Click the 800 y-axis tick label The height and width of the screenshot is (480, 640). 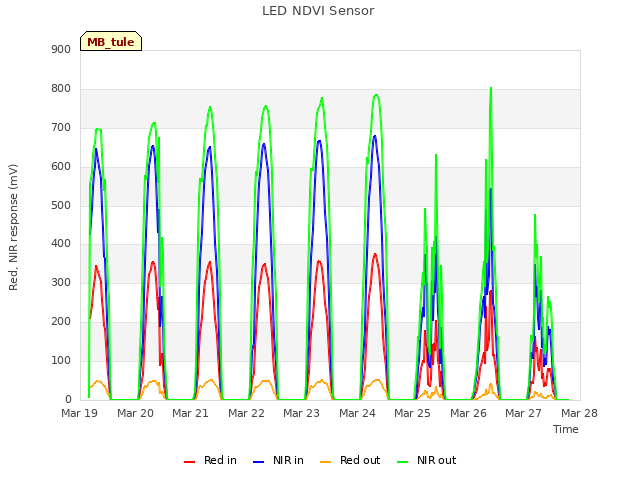coord(61,89)
